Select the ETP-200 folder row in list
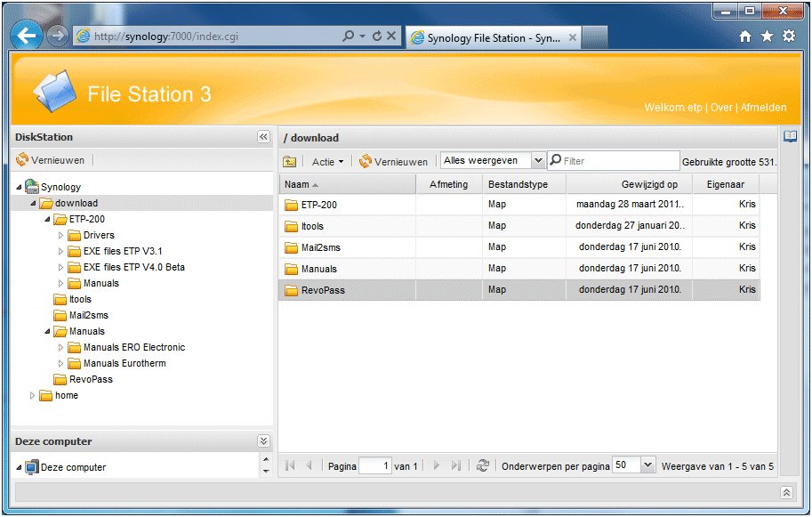Viewport: 812px width, 517px height. click(x=519, y=205)
